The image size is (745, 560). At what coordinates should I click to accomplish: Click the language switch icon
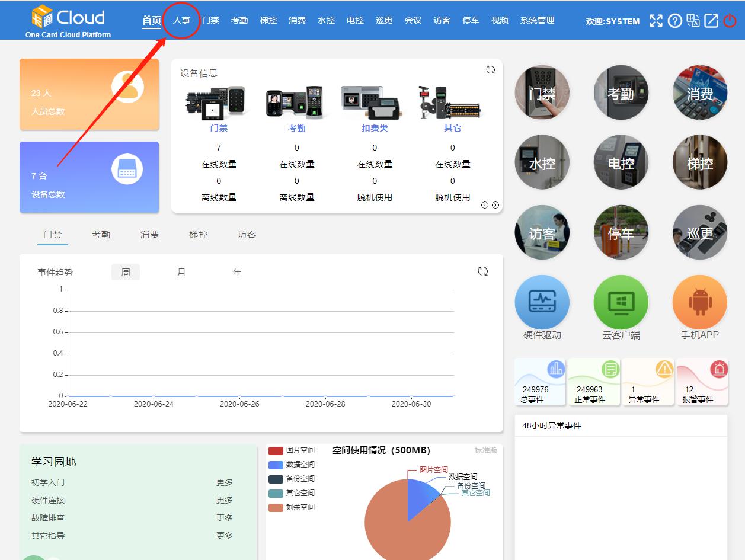[x=693, y=21]
